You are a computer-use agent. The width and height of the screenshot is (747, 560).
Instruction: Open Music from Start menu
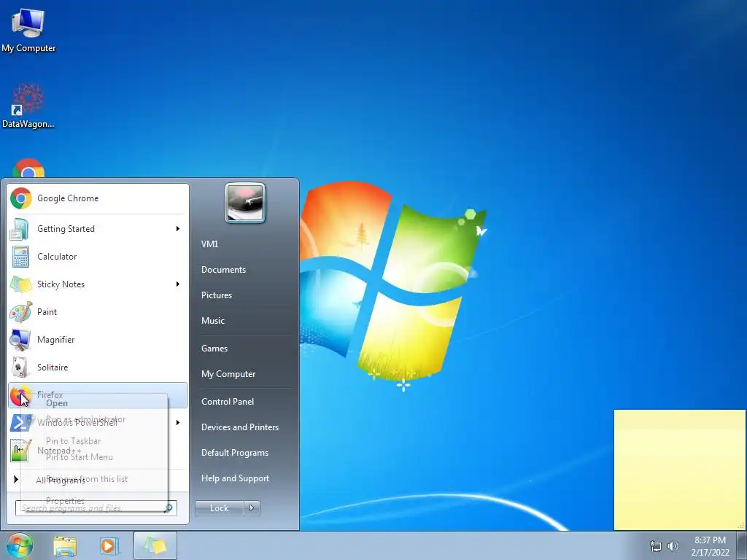[212, 321]
